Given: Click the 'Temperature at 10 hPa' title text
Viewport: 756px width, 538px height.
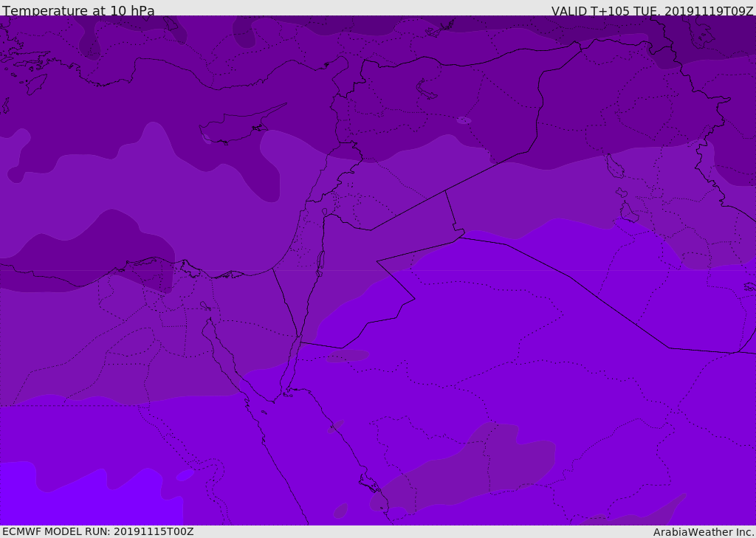Looking at the screenshot, I should pyautogui.click(x=78, y=10).
